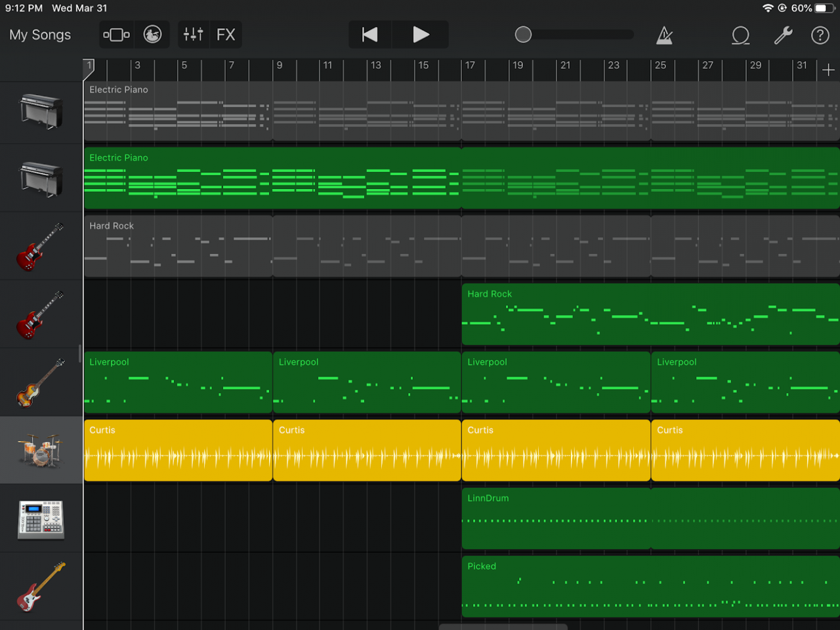Click bar 17 on the timeline ruler
840x630 pixels.
tap(470, 66)
